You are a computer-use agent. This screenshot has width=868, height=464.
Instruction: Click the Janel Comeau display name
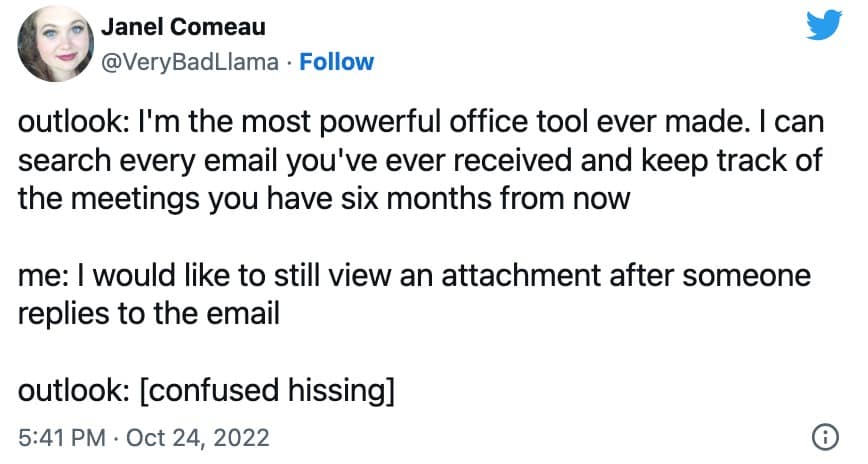pos(181,26)
